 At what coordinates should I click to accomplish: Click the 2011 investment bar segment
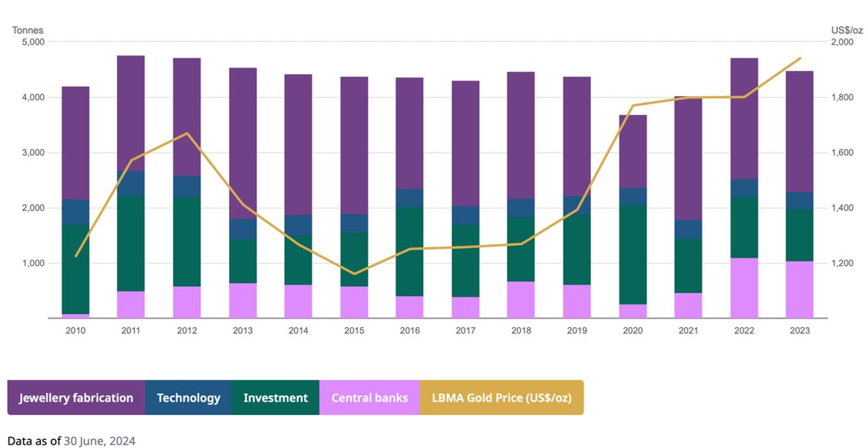pyautogui.click(x=131, y=243)
